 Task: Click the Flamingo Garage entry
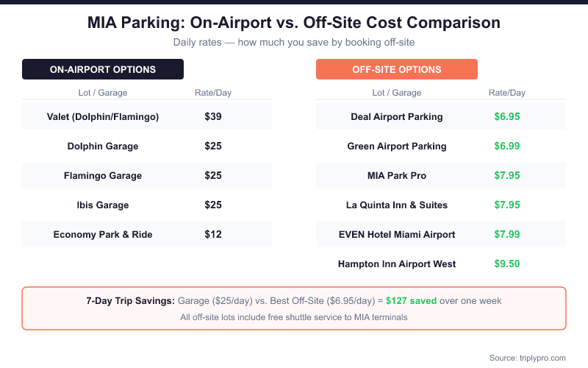pos(103,175)
